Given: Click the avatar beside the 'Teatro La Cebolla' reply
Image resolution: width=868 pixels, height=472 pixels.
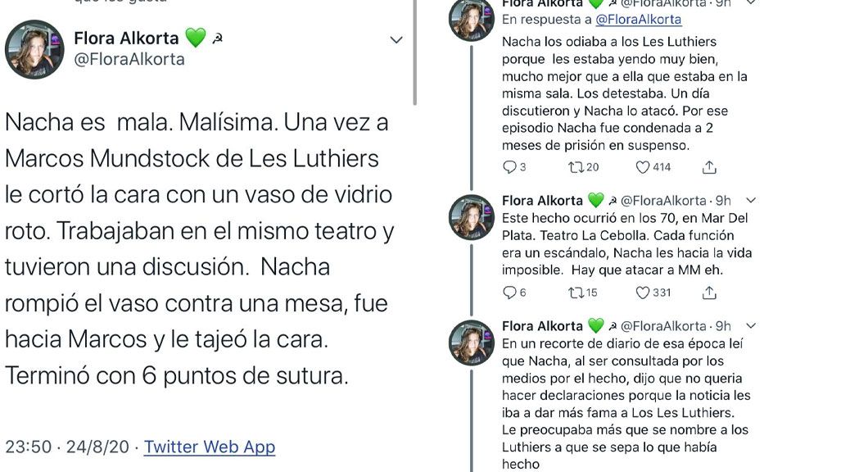Looking at the screenshot, I should pyautogui.click(x=472, y=217).
